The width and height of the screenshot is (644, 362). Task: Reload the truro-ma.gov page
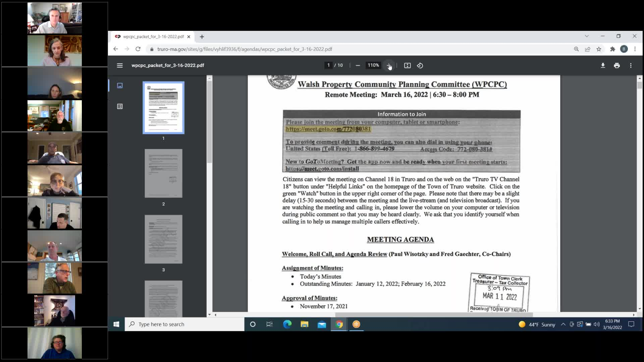pyautogui.click(x=138, y=49)
